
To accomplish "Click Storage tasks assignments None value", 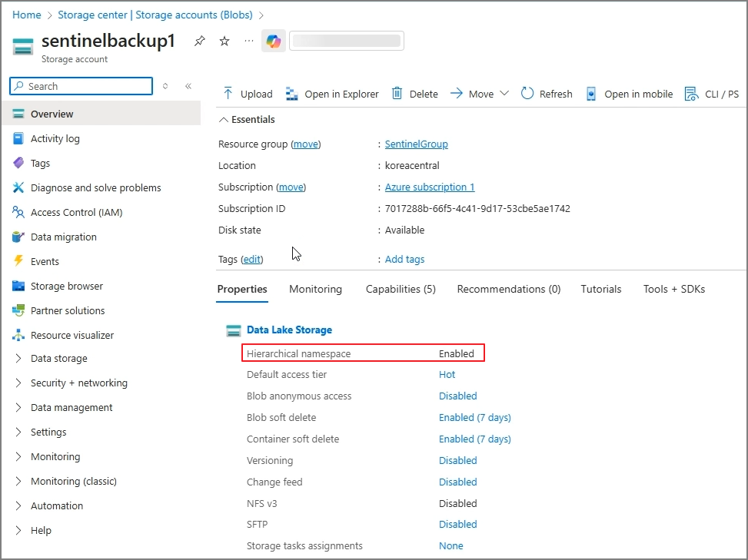I will pos(450,545).
